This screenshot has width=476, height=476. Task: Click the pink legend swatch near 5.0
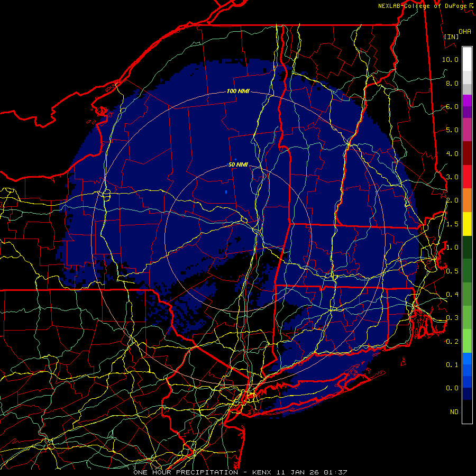click(x=467, y=130)
